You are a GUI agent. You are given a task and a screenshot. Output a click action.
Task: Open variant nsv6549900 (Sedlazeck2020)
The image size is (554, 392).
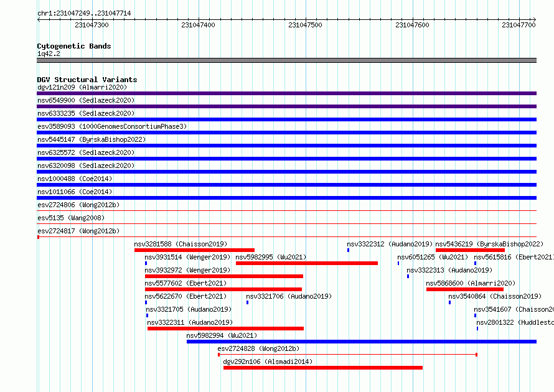tap(86, 100)
